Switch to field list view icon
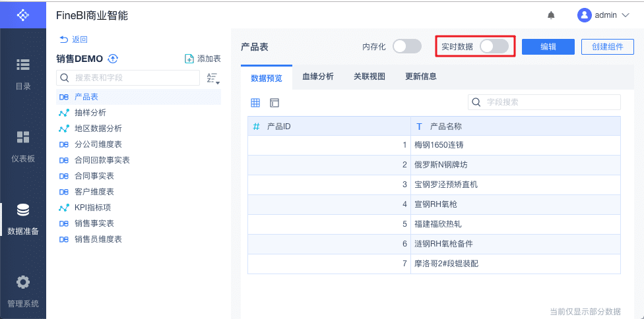Viewport: 644px width, 319px height. [x=274, y=103]
